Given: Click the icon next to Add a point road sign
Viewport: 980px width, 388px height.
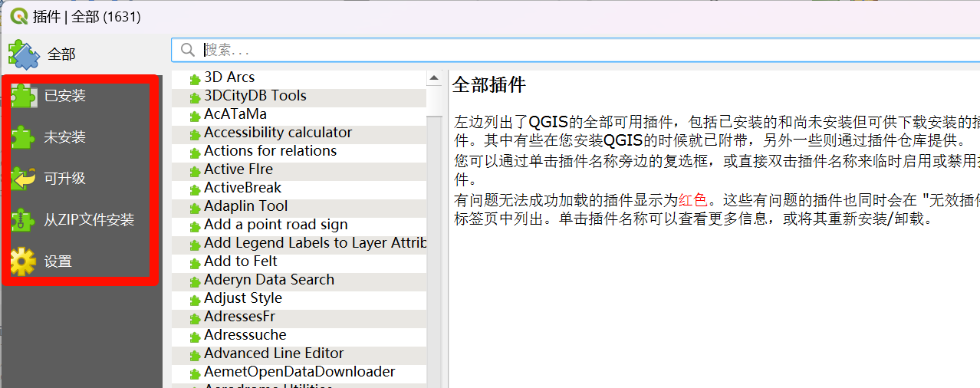Looking at the screenshot, I should [195, 226].
